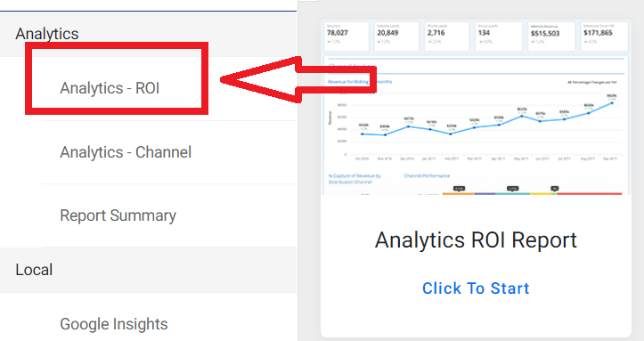
Task: Click the 78,027 sessions stat tile
Action: point(346,37)
